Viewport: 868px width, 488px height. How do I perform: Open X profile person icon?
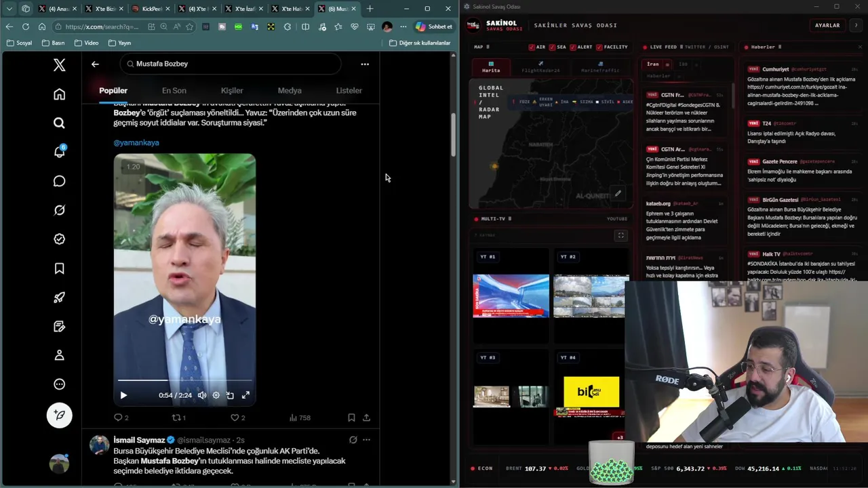tap(60, 355)
